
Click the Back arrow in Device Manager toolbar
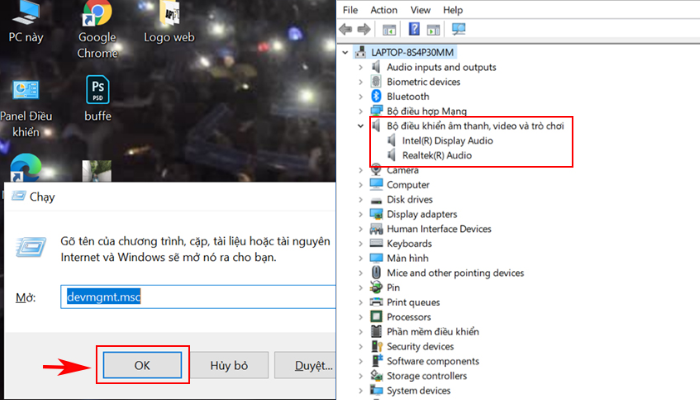tap(349, 30)
